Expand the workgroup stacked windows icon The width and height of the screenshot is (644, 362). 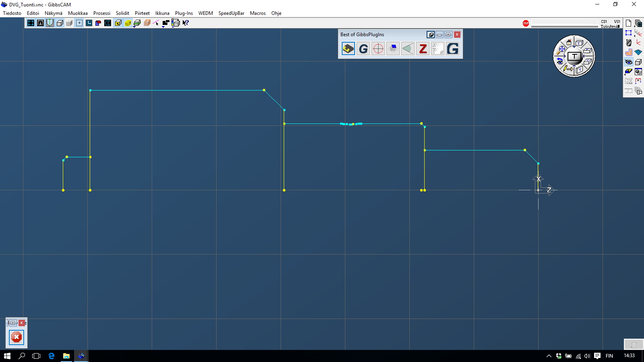point(638,23)
